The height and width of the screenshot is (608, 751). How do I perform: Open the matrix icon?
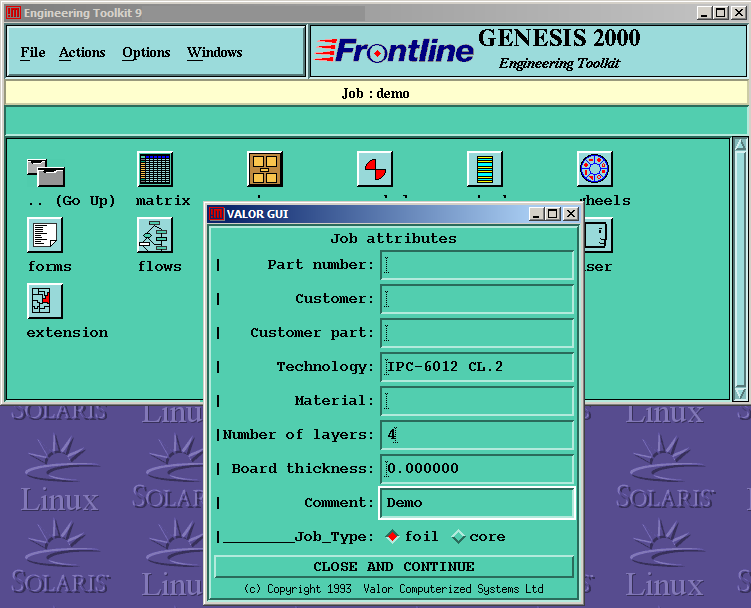155,169
